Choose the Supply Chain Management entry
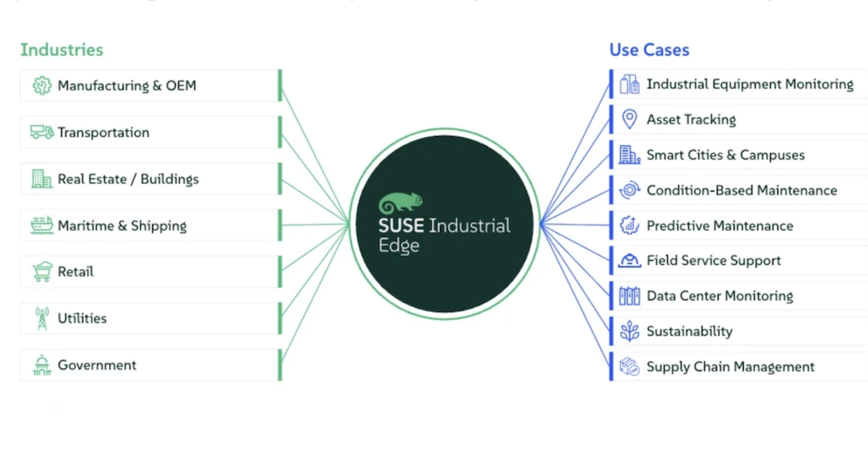Viewport: 868px width, 449px height. tap(730, 367)
